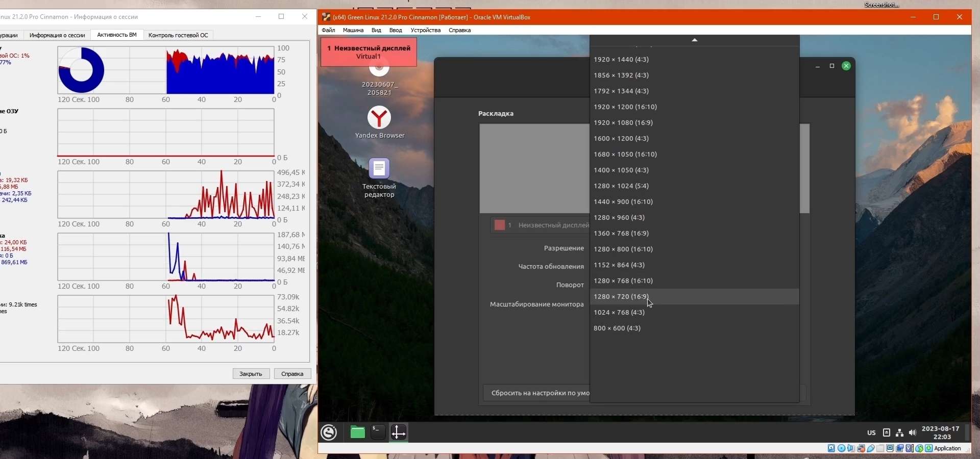Click the recording indicator in VirtualBox status bar

(x=900, y=448)
